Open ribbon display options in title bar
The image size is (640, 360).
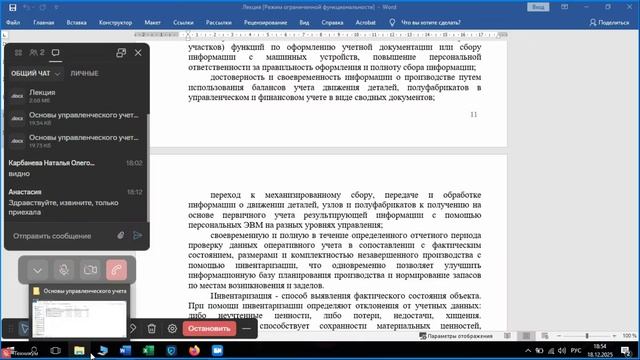tap(564, 7)
